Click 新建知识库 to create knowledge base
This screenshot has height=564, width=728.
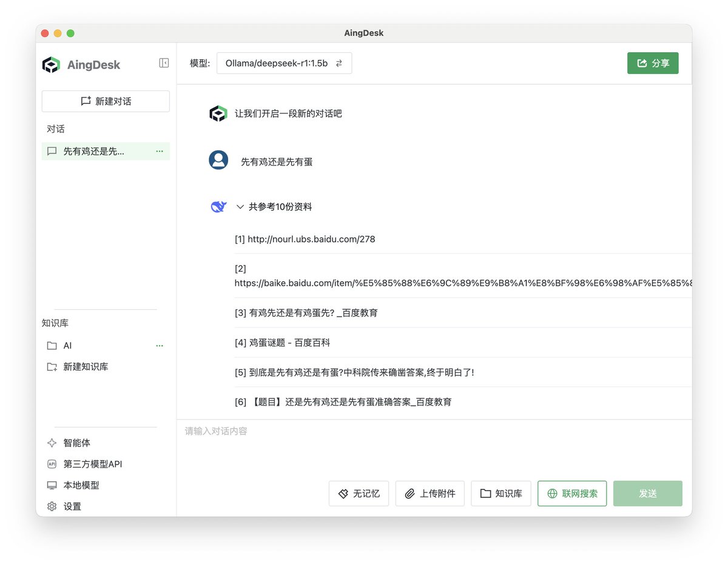(x=86, y=367)
